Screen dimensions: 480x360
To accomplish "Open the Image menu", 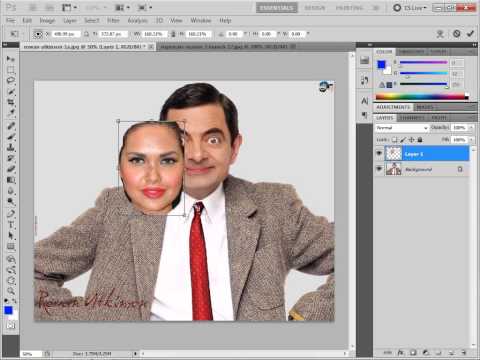I will pos(47,21).
